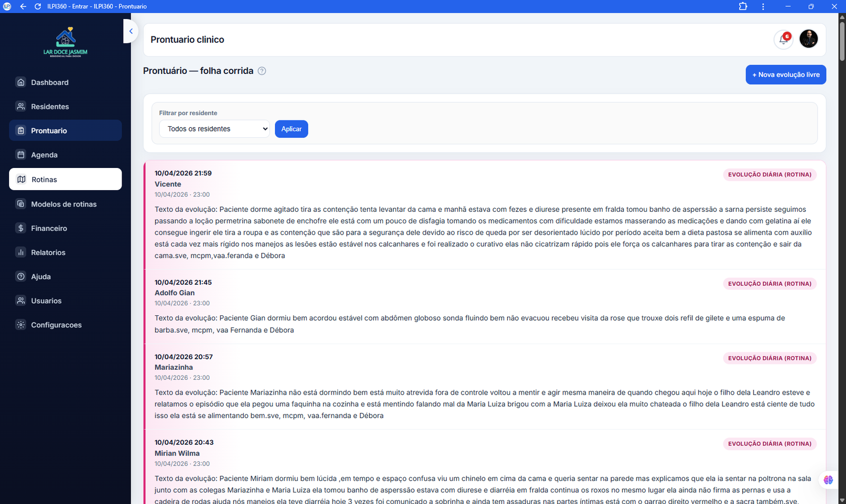This screenshot has height=504, width=846.
Task: Click the Configuracoes gear icon
Action: [21, 325]
